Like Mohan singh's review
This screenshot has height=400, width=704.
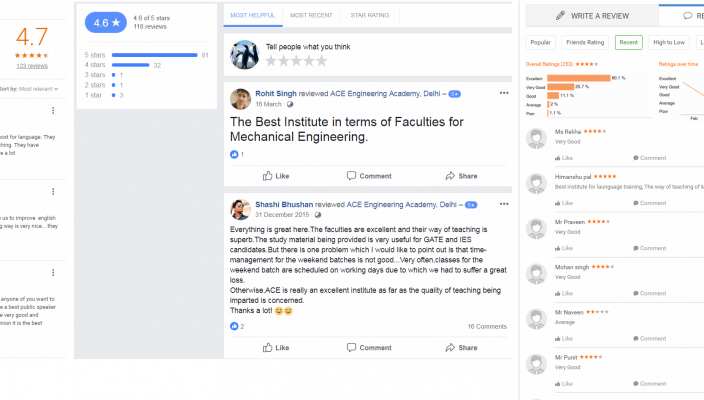coord(563,294)
